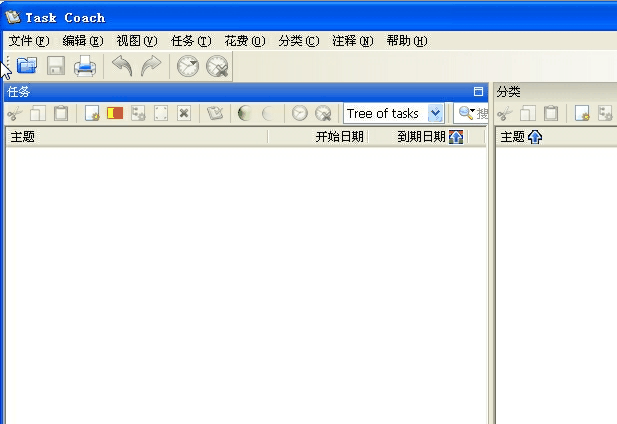
Task: Open the 文件(F) menu
Action: pos(29,41)
